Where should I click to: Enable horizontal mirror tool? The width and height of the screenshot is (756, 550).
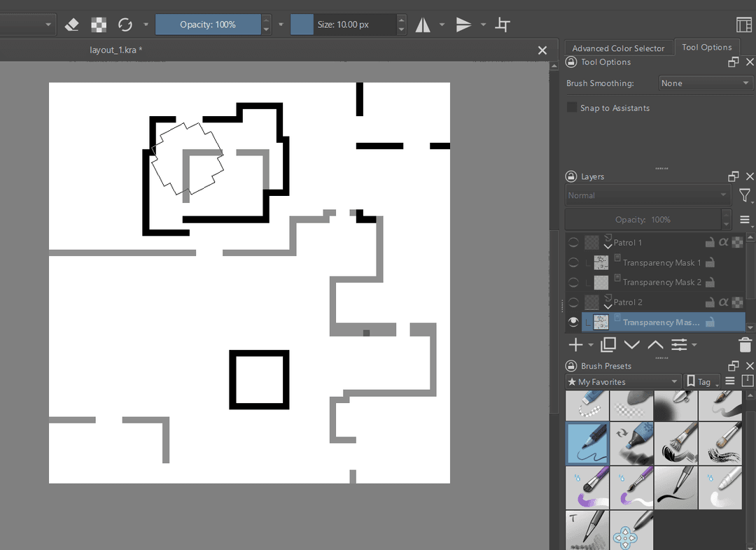pos(423,24)
